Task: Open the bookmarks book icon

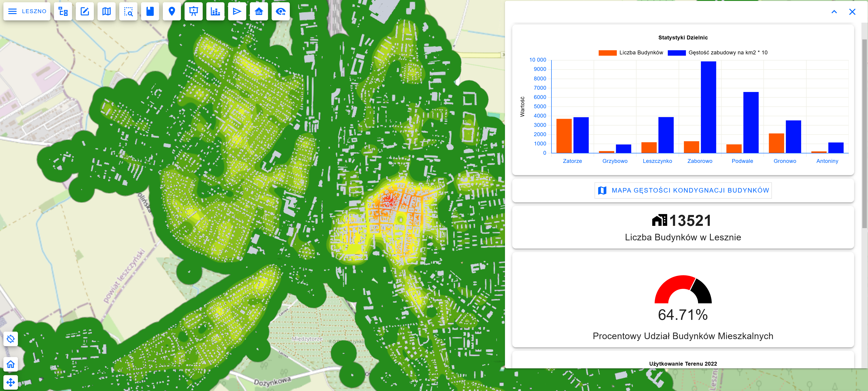Action: coord(150,12)
